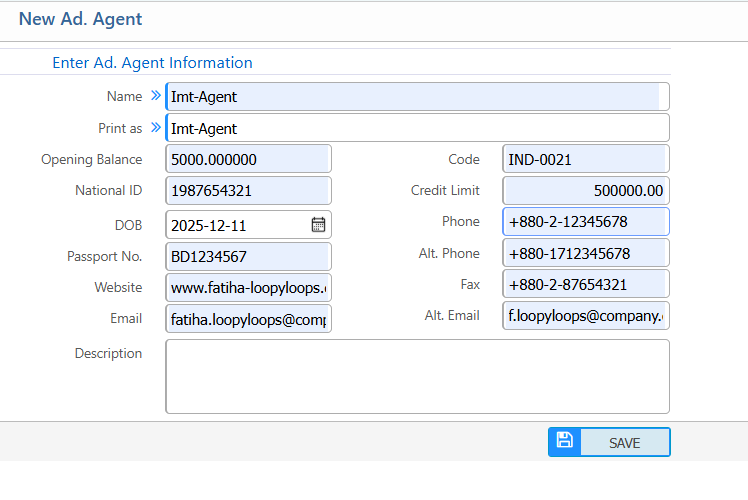Viewport: 748px width, 500px height.
Task: Focus the DOB date text field
Action: point(235,224)
